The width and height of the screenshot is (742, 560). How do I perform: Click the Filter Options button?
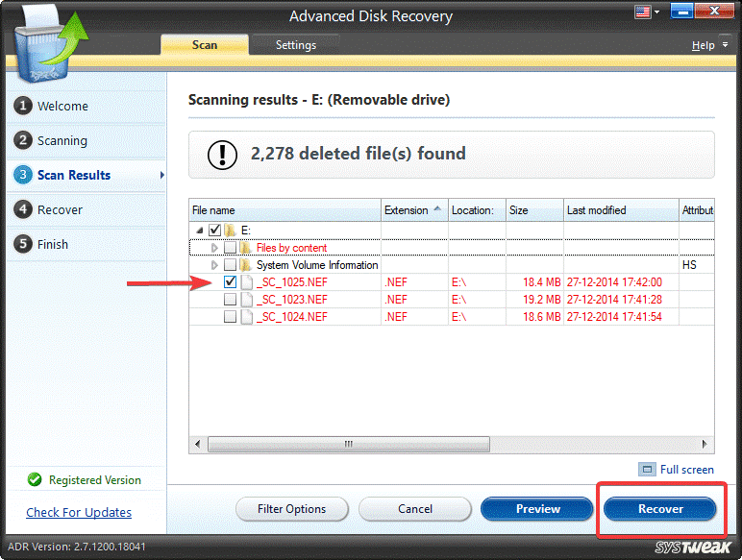point(292,509)
